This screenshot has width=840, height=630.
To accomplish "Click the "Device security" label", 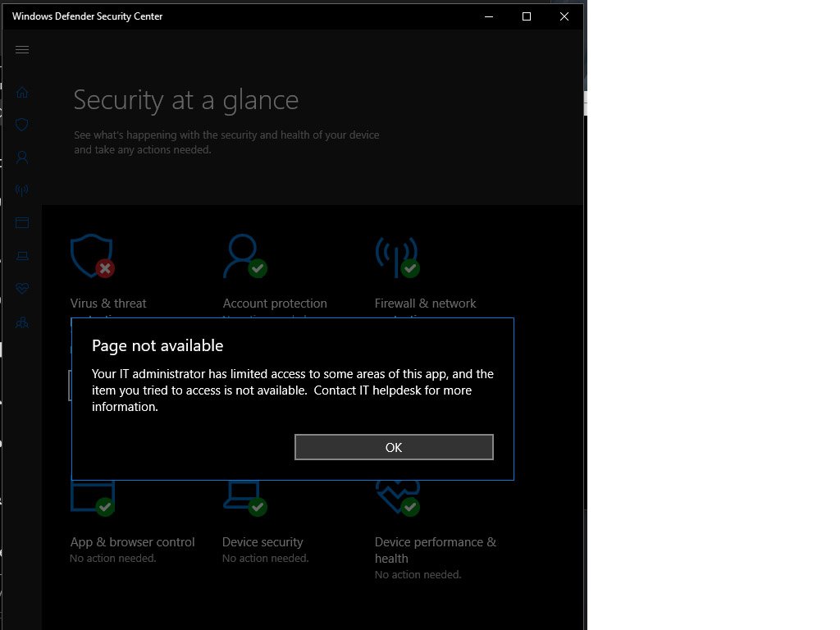I will pyautogui.click(x=262, y=542).
